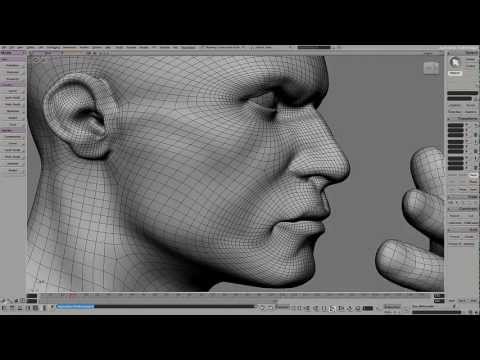Open the camera eye icon menu in viewport
Viewport: 480px width, 360px height.
(x=36, y=60)
